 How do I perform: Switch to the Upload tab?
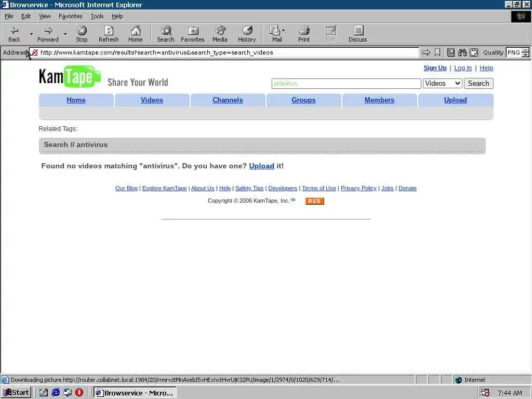455,100
